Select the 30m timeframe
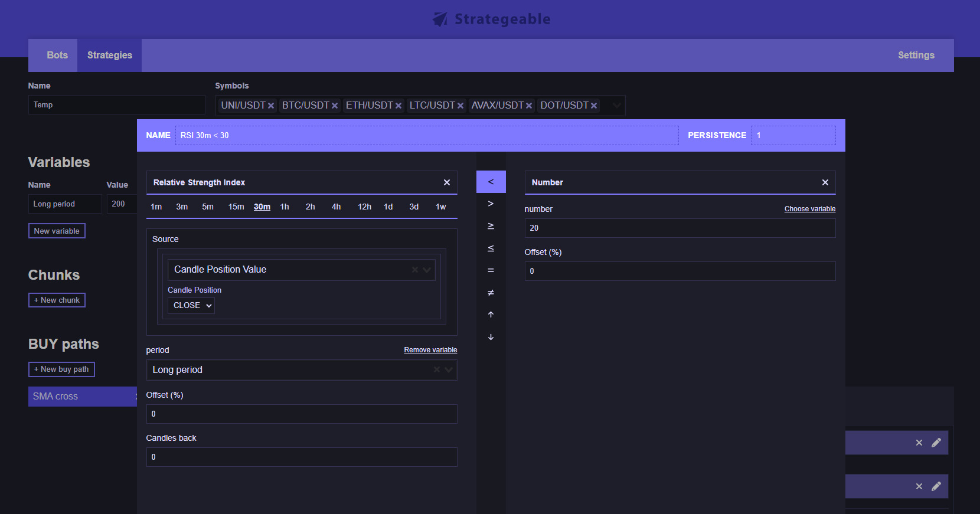980x514 pixels. (262, 207)
